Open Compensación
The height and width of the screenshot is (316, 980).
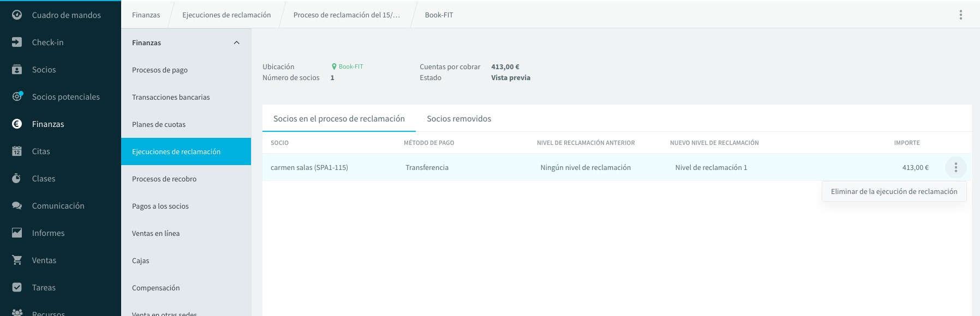(186, 288)
